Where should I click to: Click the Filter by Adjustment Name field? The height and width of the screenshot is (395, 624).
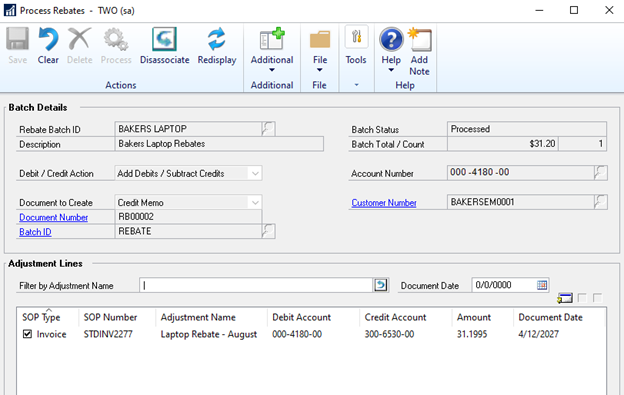coord(256,285)
